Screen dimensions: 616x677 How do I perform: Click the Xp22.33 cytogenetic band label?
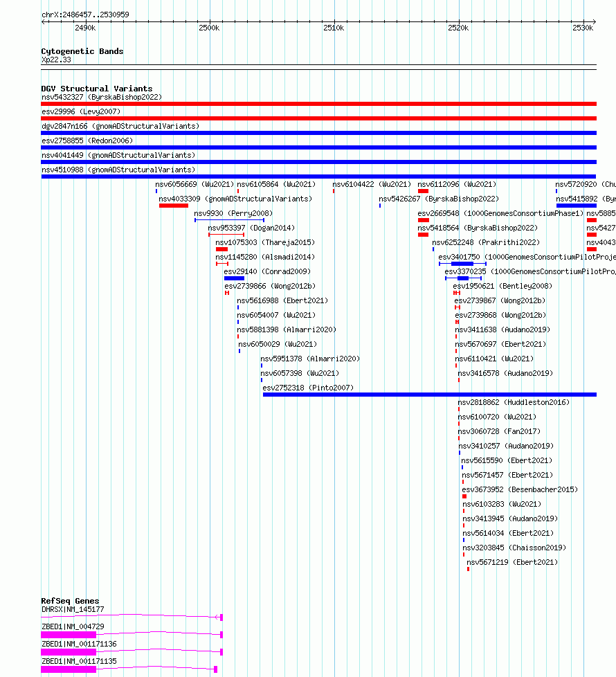coord(56,60)
